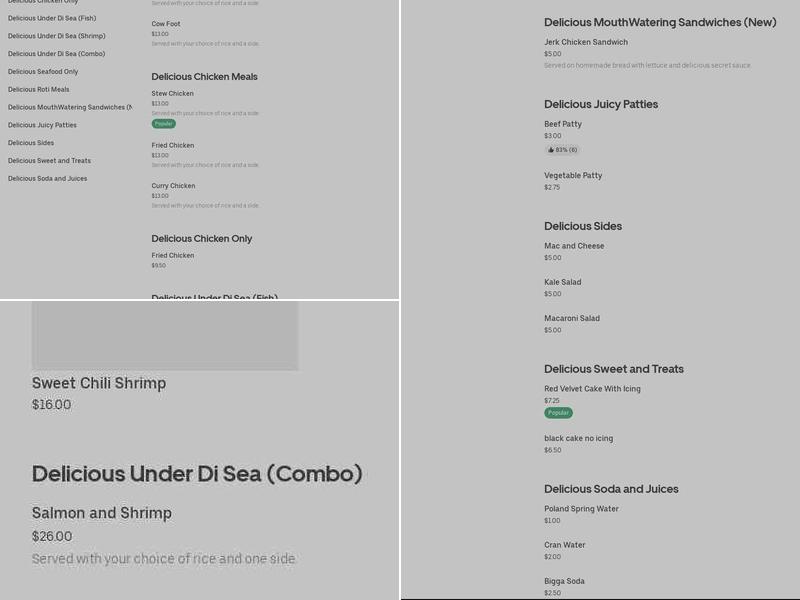Select the Vegetable Patty item
The width and height of the screenshot is (800, 600).
click(573, 176)
